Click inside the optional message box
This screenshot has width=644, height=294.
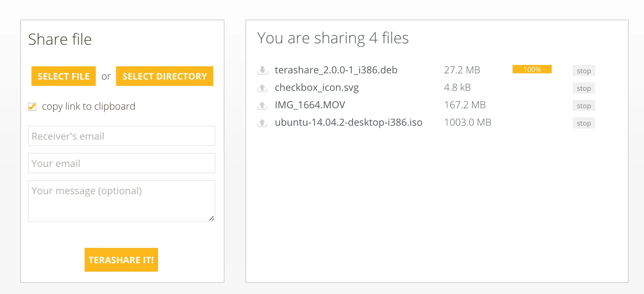pos(121,201)
